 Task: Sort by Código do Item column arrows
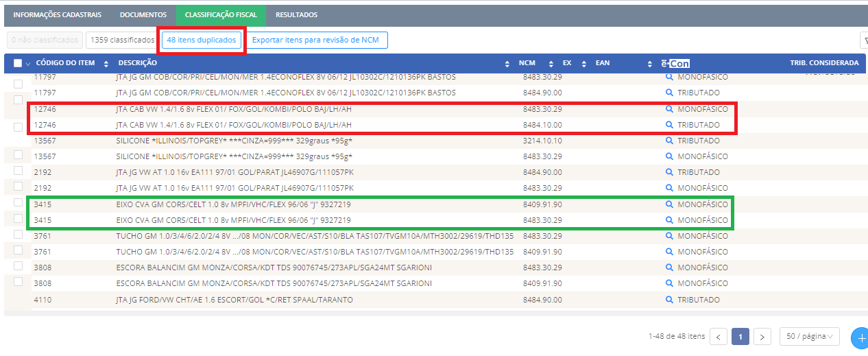106,64
